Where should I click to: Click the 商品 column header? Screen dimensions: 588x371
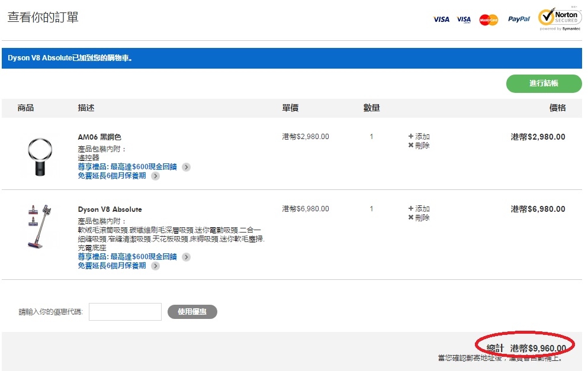tap(25, 108)
